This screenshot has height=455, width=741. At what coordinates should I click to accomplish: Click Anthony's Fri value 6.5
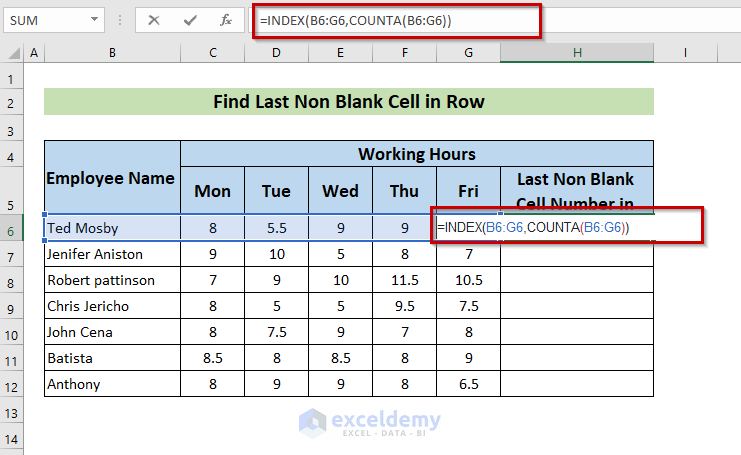coord(468,384)
